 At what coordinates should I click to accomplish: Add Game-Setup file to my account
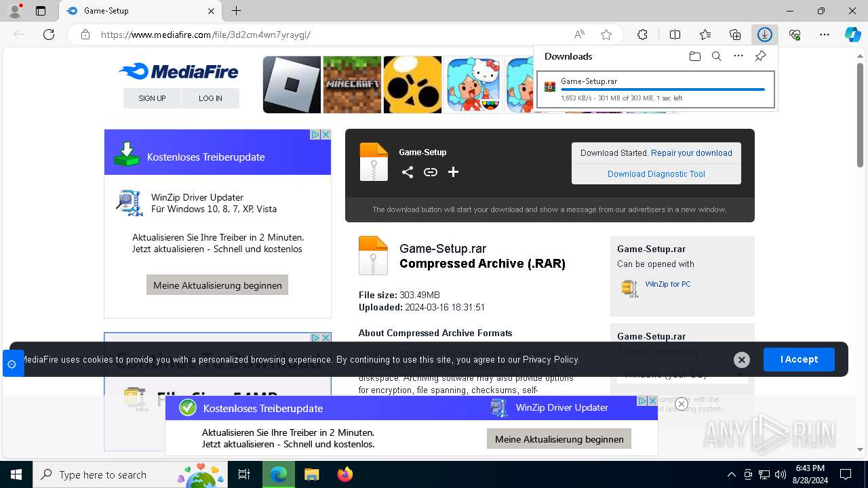pos(453,172)
